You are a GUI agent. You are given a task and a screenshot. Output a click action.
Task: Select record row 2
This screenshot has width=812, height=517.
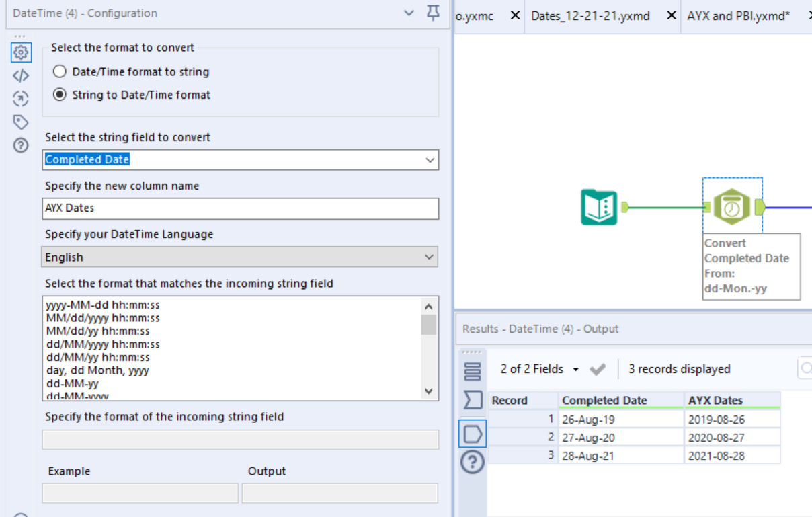523,437
